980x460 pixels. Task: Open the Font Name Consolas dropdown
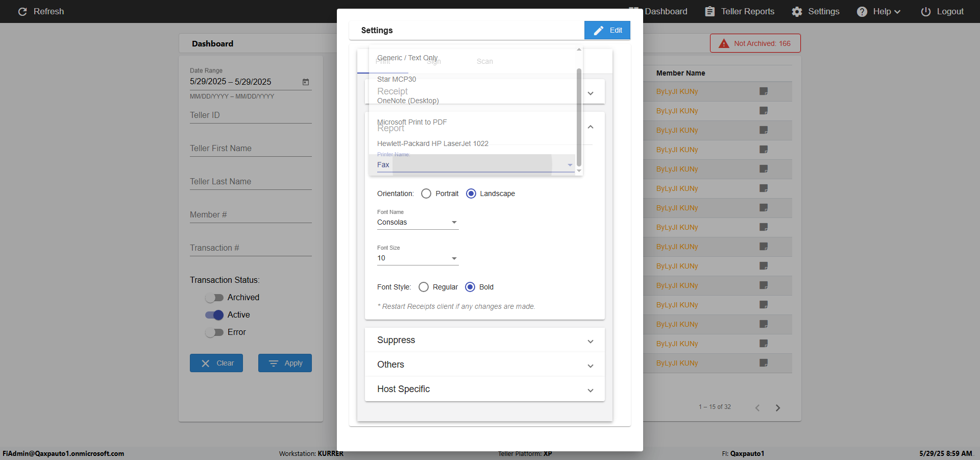[x=418, y=222]
